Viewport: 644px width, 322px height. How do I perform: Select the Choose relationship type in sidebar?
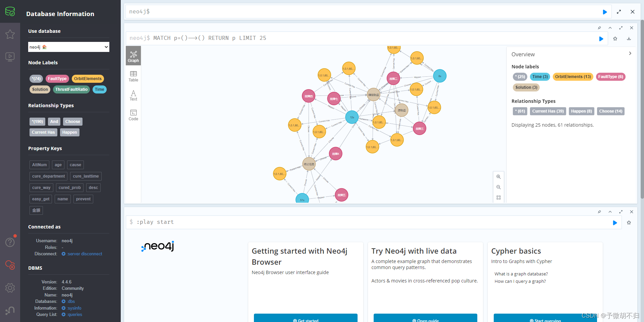pos(73,122)
